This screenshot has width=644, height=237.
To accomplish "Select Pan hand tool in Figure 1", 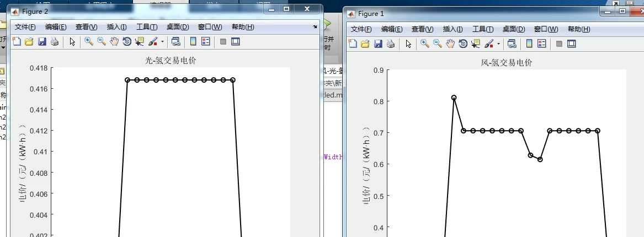I will [x=450, y=44].
